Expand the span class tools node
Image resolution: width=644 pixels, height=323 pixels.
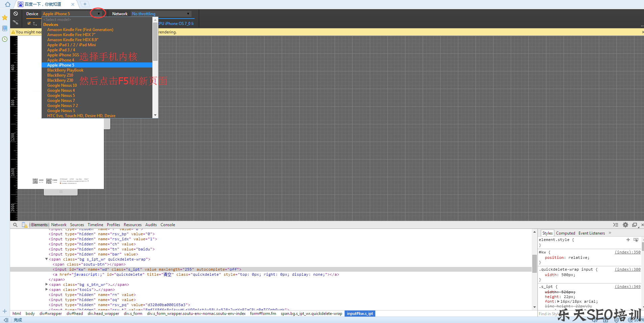[47, 290]
